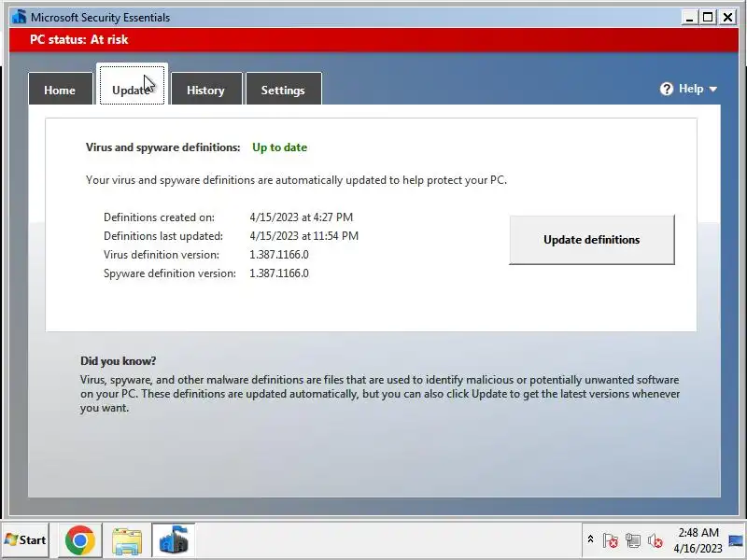Click the muted volume tray icon
The width and height of the screenshot is (747, 560).
pos(655,540)
